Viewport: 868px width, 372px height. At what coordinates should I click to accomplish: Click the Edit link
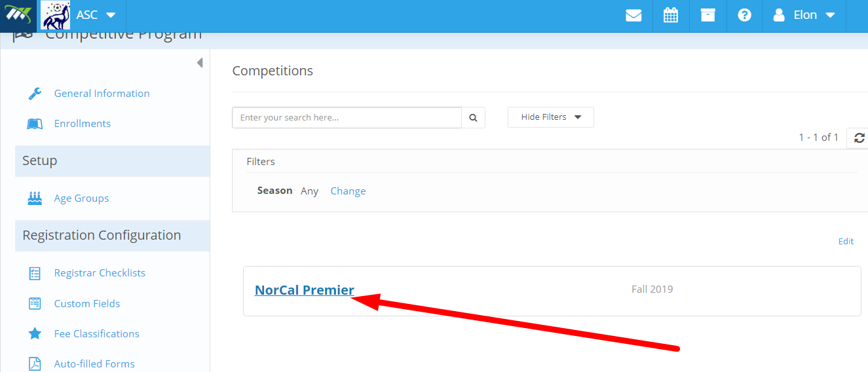846,242
